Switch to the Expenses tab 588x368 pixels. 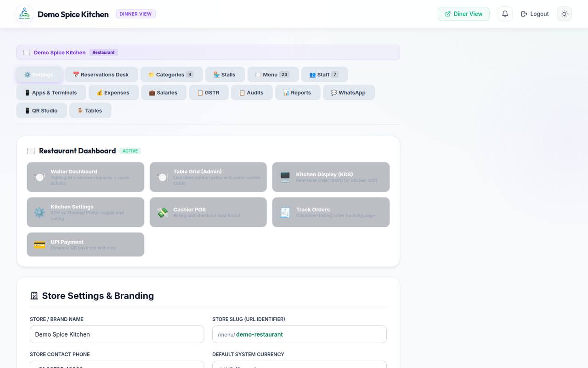click(x=113, y=92)
